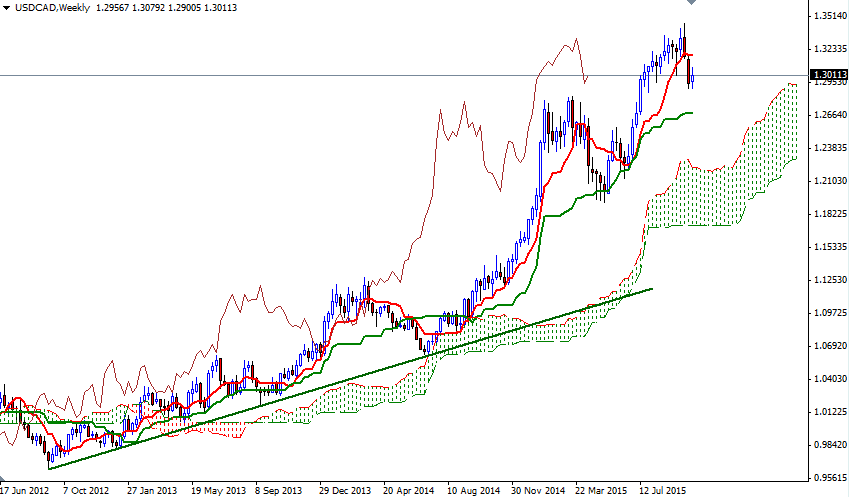Select the 17 Jun 2012 date label
The height and width of the screenshot is (497, 849).
point(25,490)
